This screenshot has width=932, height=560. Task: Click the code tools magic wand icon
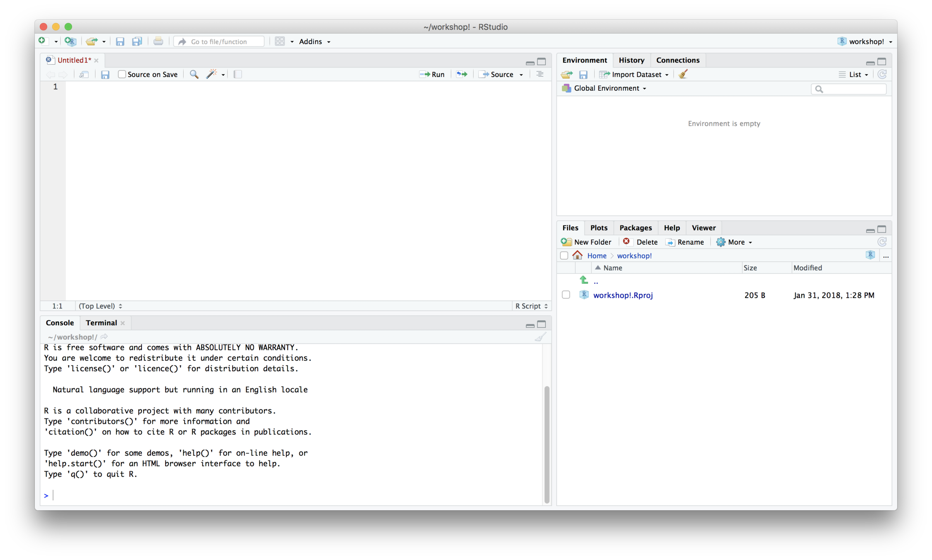pos(212,74)
